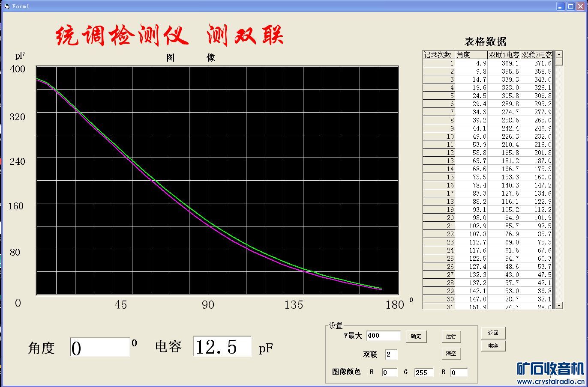
Task: Select cell 326.1 in row 4
Action: (x=537, y=88)
